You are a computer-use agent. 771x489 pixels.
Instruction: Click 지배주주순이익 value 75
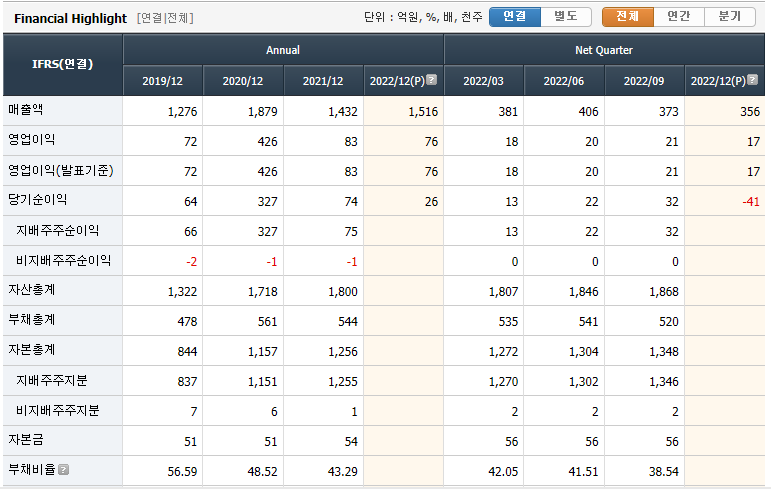(351, 232)
